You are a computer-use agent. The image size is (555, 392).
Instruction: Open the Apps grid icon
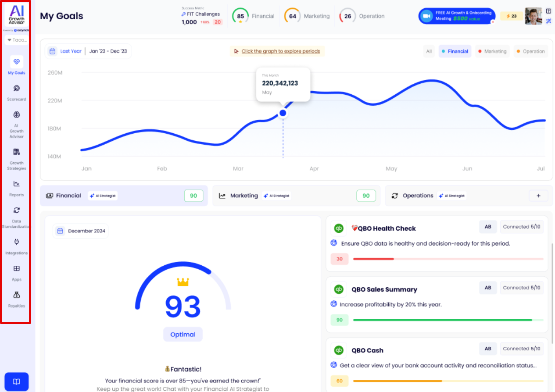[17, 268]
